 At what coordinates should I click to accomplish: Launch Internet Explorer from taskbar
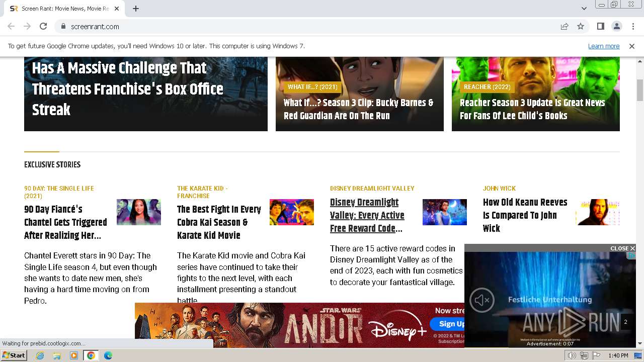tap(40, 355)
